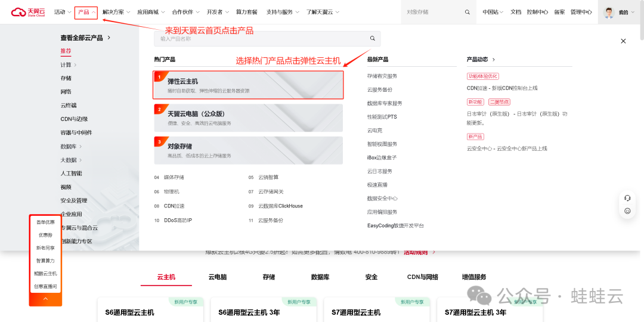This screenshot has width=644, height=322.
Task: Open the headset customer service icon
Action: click(x=627, y=199)
